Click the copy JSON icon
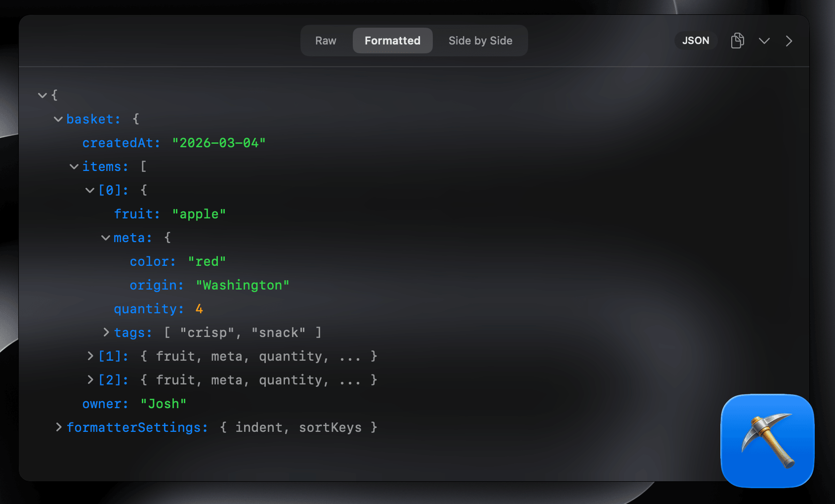The width and height of the screenshot is (835, 504). click(x=738, y=41)
